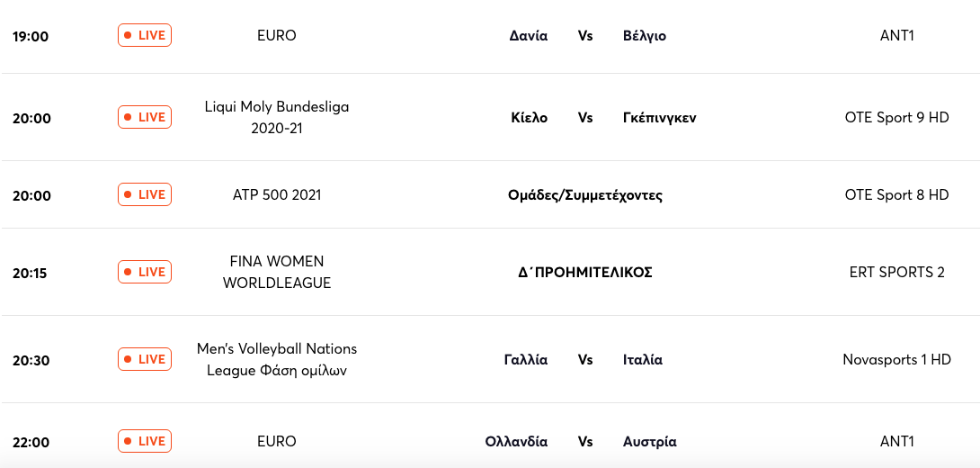Click the LIVE badge for Liqui Moly Bundesliga
980x468 pixels.
pyautogui.click(x=145, y=117)
